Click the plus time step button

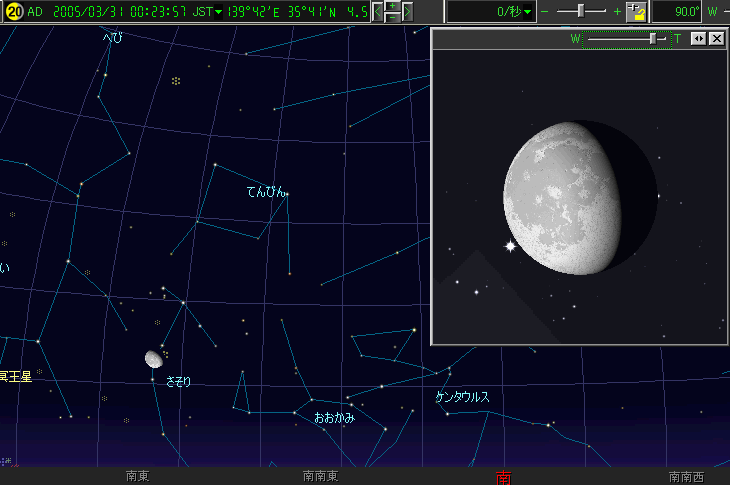[x=392, y=6]
